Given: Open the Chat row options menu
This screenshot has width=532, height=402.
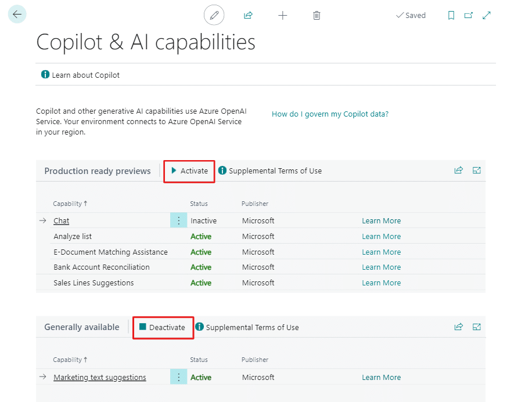Looking at the screenshot, I should [x=178, y=221].
